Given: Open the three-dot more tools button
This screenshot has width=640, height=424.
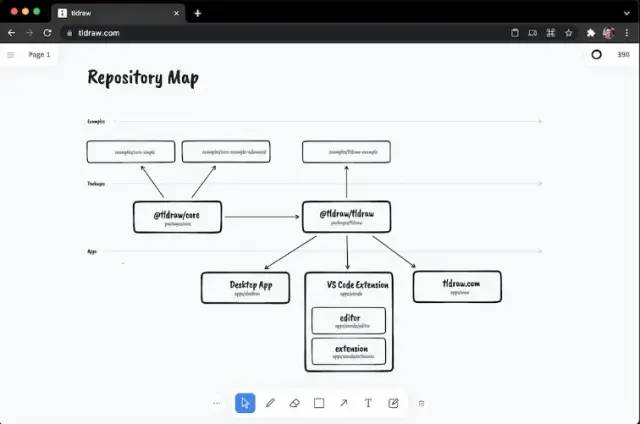Looking at the screenshot, I should click(x=217, y=403).
